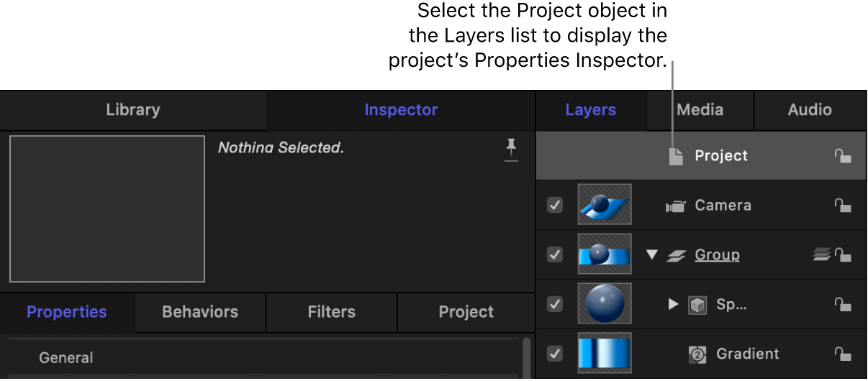Image resolution: width=868 pixels, height=381 pixels.
Task: Switch to the Library tab
Action: click(x=133, y=110)
